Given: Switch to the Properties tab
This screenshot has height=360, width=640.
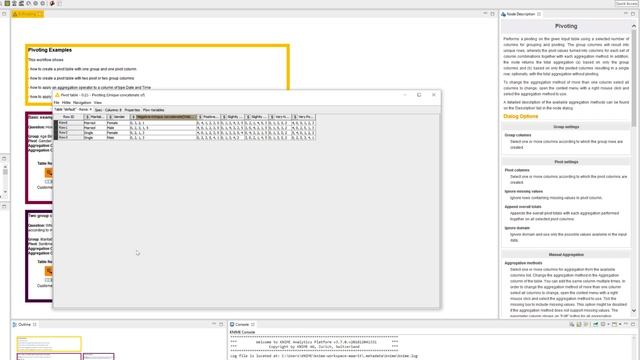Looking at the screenshot, I should pyautogui.click(x=132, y=110).
